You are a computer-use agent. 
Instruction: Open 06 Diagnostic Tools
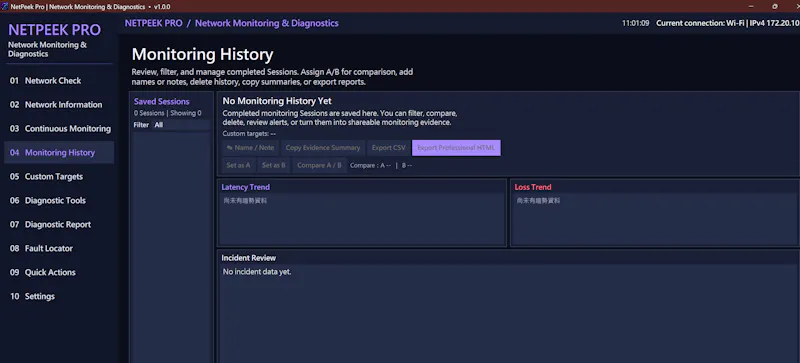click(59, 201)
